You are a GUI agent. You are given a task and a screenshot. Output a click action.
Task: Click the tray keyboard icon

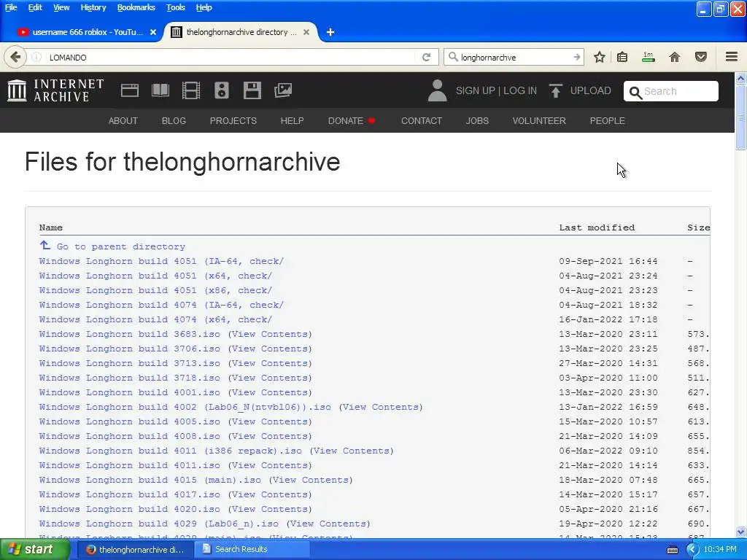click(672, 550)
